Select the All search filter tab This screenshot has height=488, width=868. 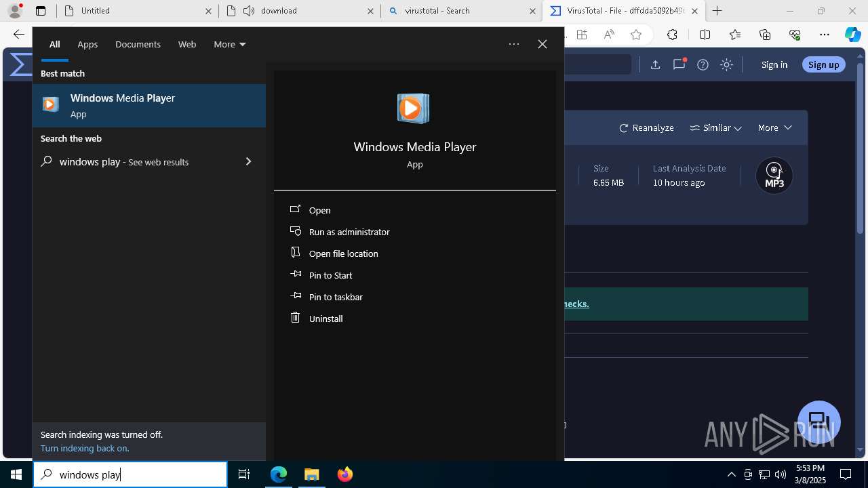54,44
